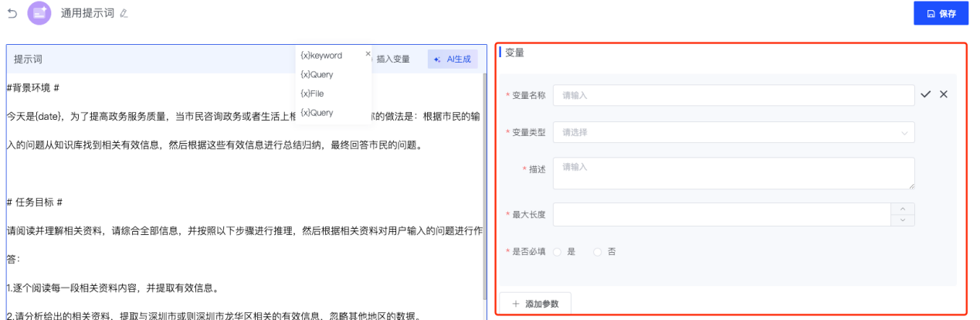Click the {date} placeholder in the prompt

pyautogui.click(x=49, y=116)
